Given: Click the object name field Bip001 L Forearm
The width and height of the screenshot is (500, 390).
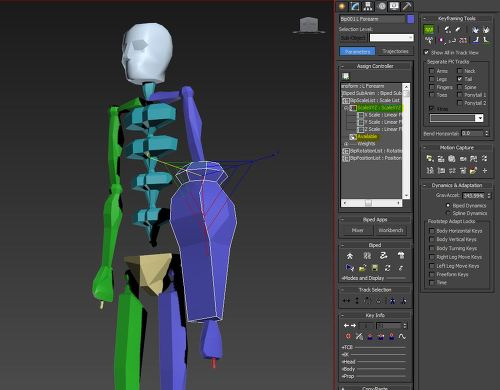Looking at the screenshot, I should [x=372, y=19].
